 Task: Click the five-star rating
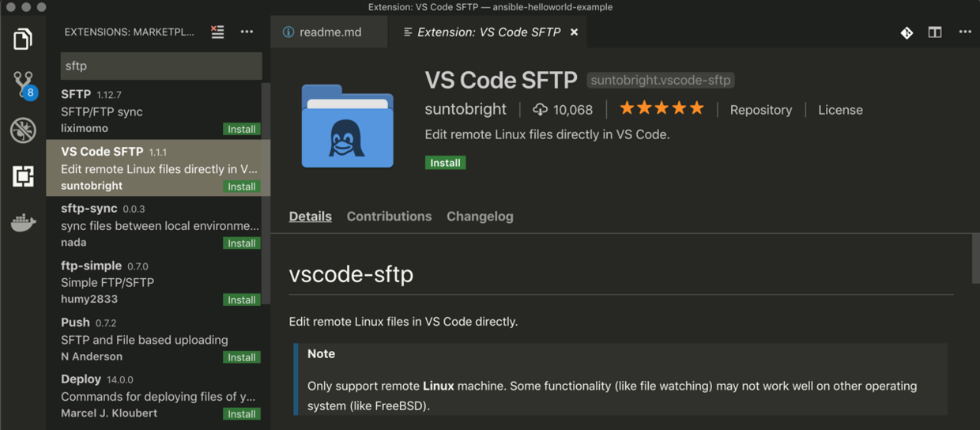pyautogui.click(x=661, y=108)
